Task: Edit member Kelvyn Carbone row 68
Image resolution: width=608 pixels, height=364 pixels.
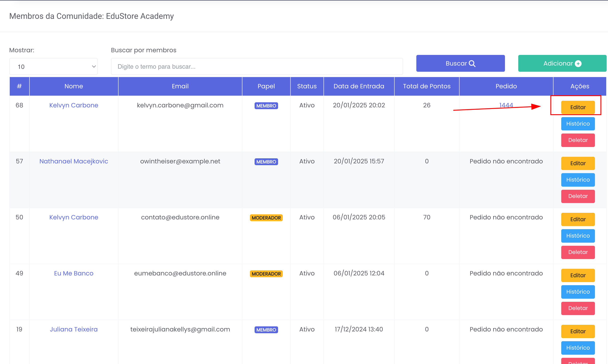Action: [x=578, y=107]
